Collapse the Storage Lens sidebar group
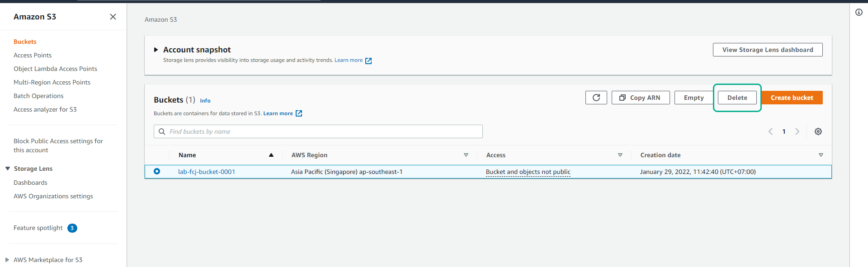The height and width of the screenshot is (267, 868). pyautogui.click(x=8, y=169)
